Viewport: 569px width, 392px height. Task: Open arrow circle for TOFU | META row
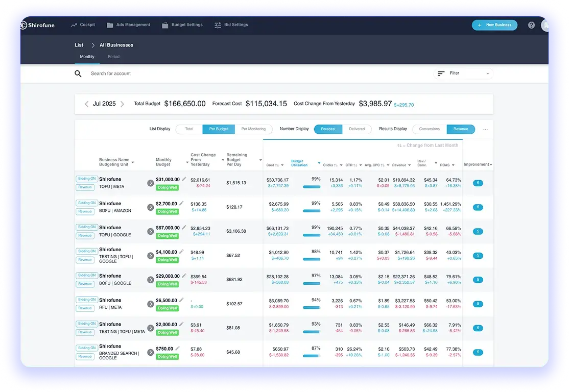(x=150, y=183)
